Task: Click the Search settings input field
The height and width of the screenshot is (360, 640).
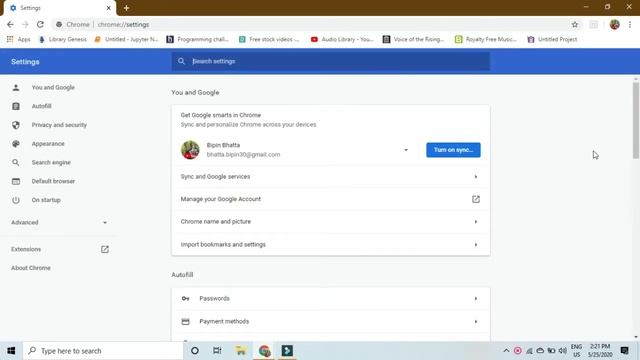Action: pyautogui.click(x=331, y=61)
